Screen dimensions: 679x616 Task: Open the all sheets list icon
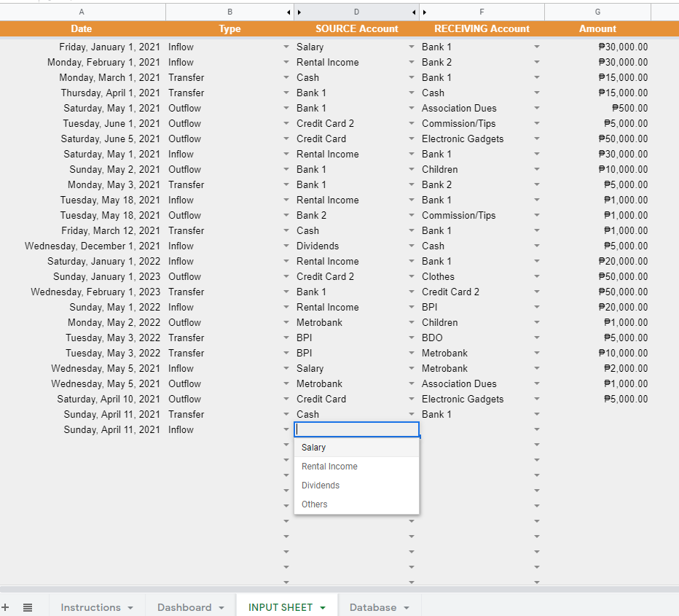tap(28, 607)
